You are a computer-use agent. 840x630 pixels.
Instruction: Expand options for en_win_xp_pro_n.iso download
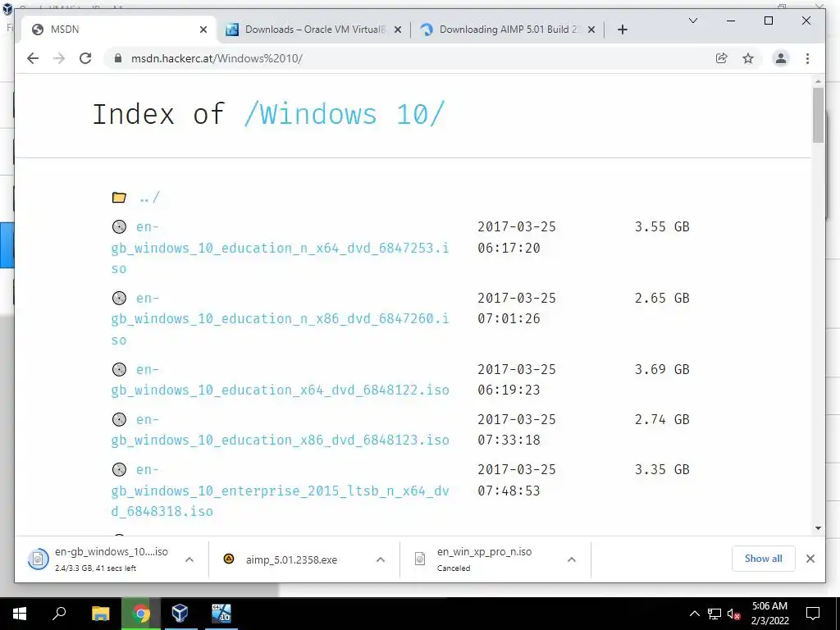572,559
